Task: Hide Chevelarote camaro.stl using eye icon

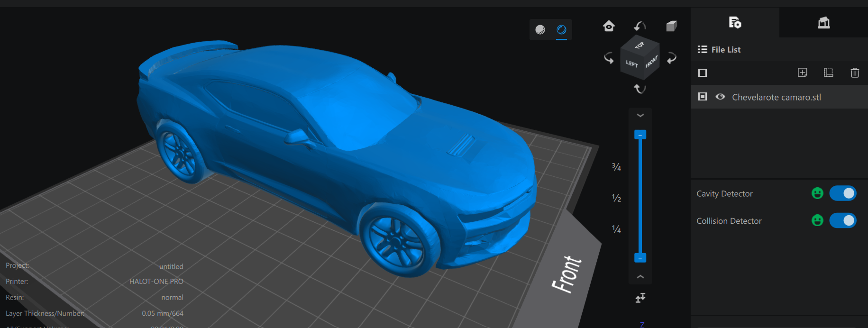Action: point(720,97)
